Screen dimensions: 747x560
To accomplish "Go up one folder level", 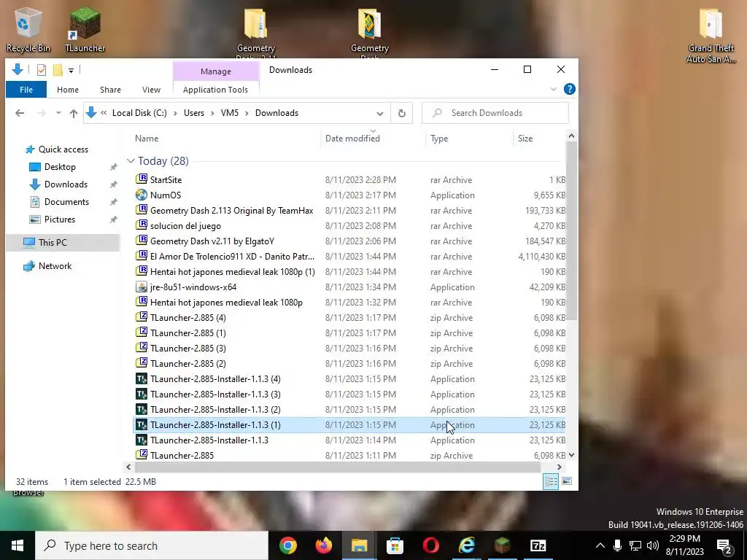I will [74, 113].
